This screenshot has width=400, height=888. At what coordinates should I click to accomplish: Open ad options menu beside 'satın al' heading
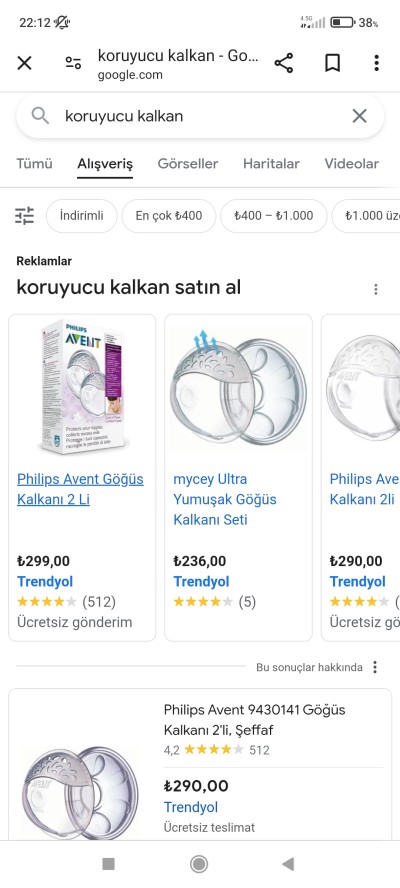pyautogui.click(x=375, y=289)
